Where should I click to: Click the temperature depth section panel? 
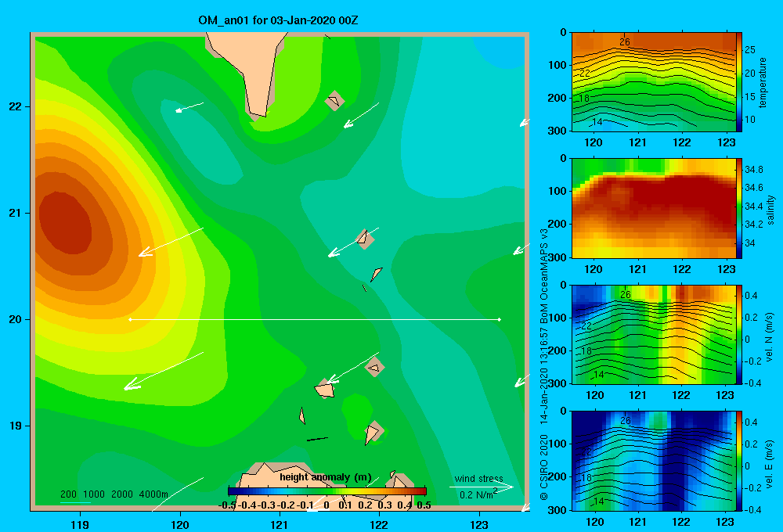coord(653,82)
